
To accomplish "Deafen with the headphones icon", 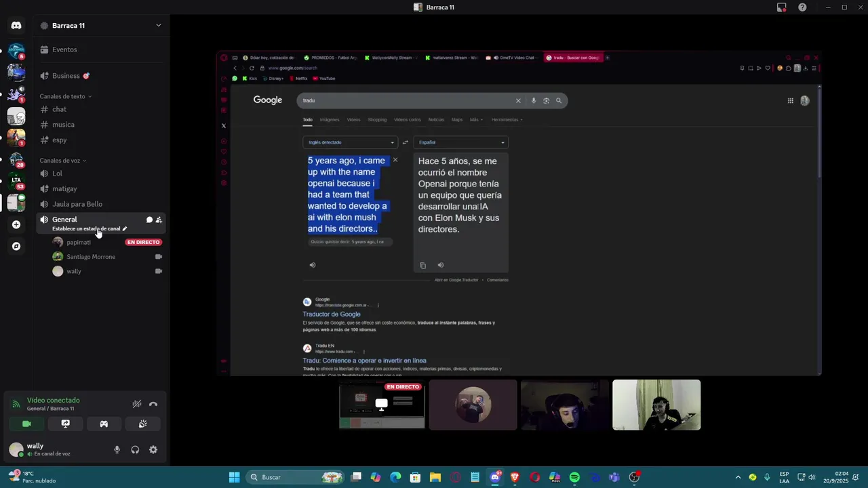I will coord(135,449).
